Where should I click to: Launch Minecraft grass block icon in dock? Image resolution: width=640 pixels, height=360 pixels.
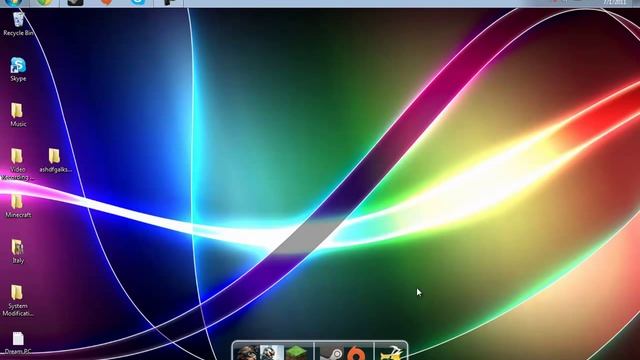pyautogui.click(x=296, y=353)
